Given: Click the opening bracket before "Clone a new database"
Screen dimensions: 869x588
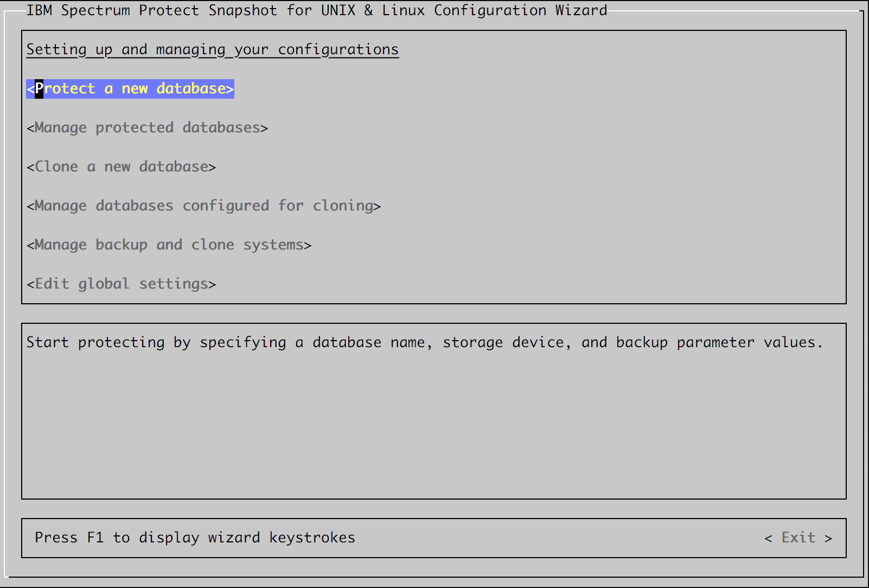Looking at the screenshot, I should tap(30, 167).
